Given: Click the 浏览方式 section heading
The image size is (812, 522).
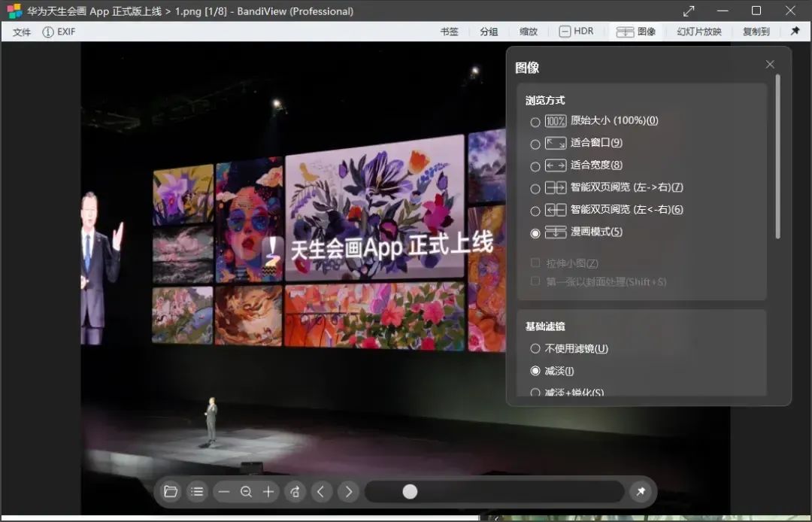Looking at the screenshot, I should point(545,101).
